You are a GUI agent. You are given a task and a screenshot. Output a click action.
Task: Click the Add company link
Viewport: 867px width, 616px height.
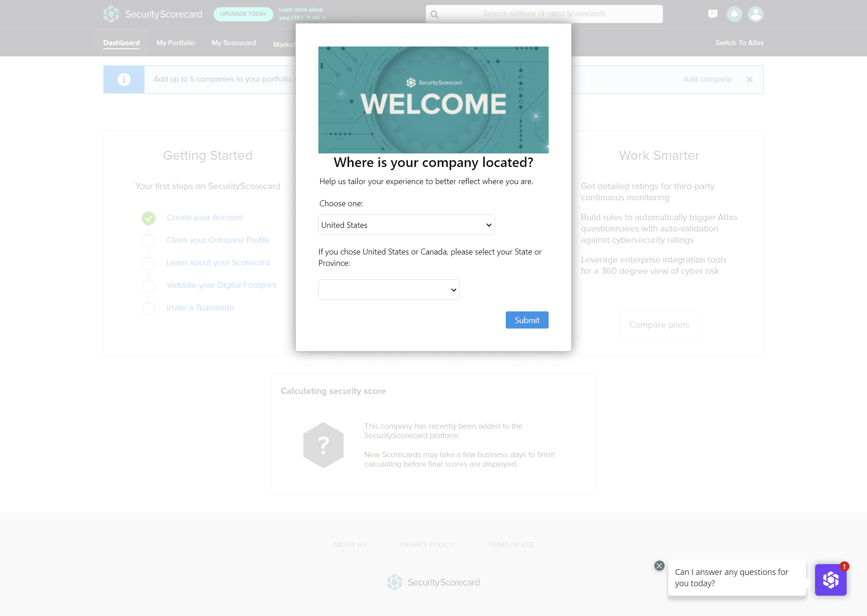[707, 79]
